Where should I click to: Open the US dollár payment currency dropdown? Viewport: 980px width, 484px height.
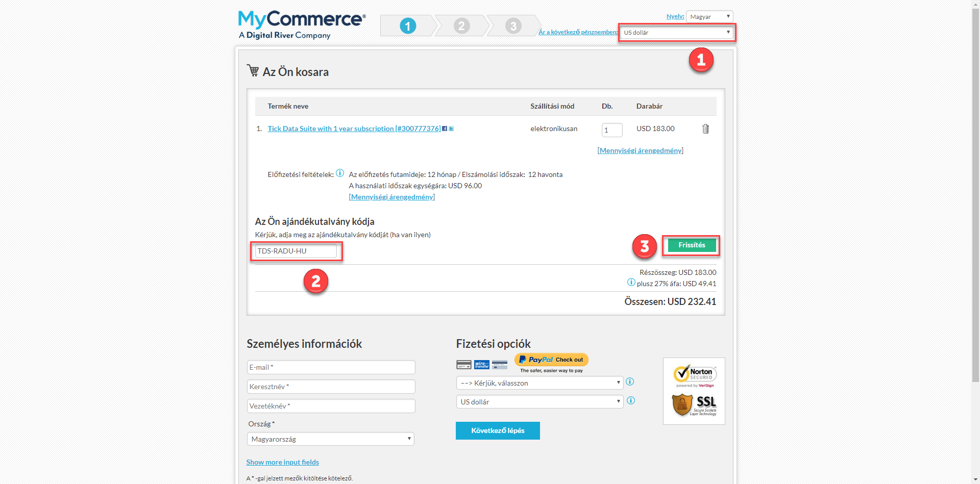coord(540,402)
